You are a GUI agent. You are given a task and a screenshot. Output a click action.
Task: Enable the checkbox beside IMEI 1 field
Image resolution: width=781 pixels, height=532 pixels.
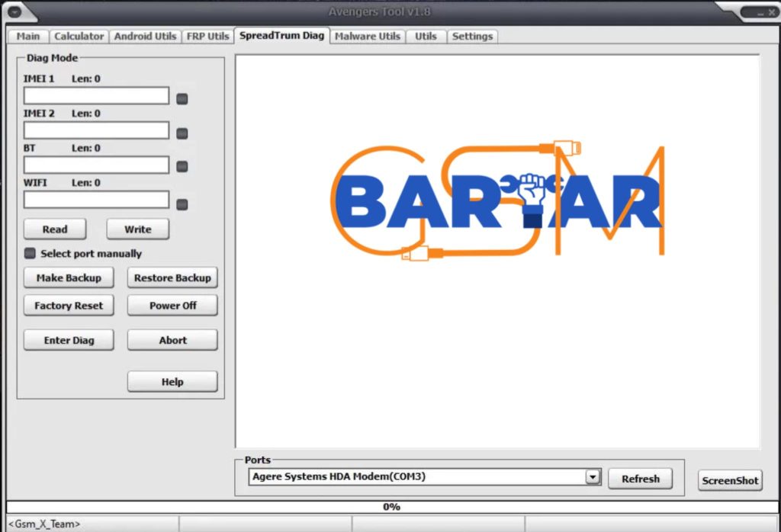(x=182, y=99)
